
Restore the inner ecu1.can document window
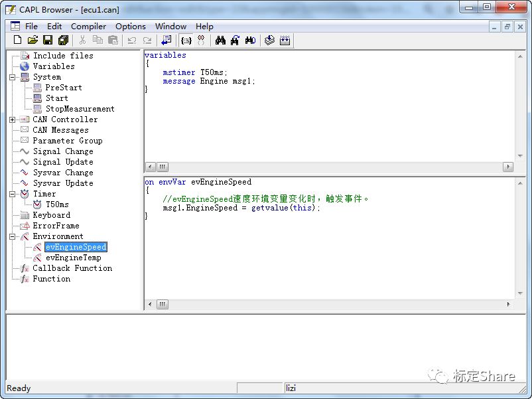(507, 27)
